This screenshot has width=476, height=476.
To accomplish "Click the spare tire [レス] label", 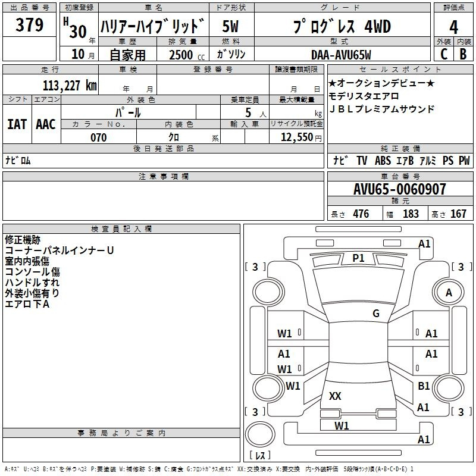I will [x=260, y=455].
